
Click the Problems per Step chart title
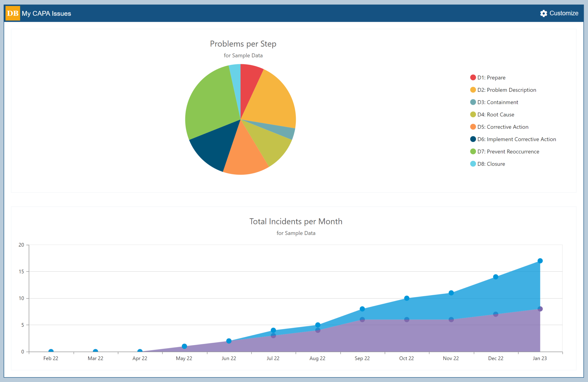243,44
